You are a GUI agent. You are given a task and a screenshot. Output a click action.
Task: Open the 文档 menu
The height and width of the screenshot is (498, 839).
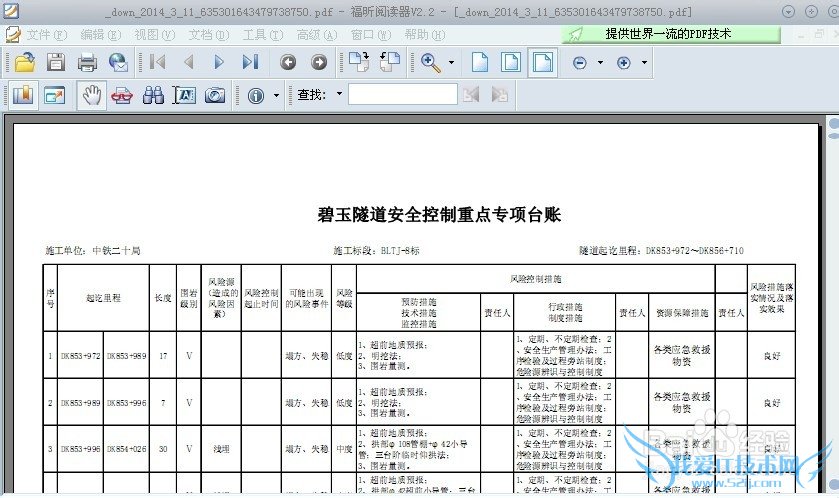point(209,35)
